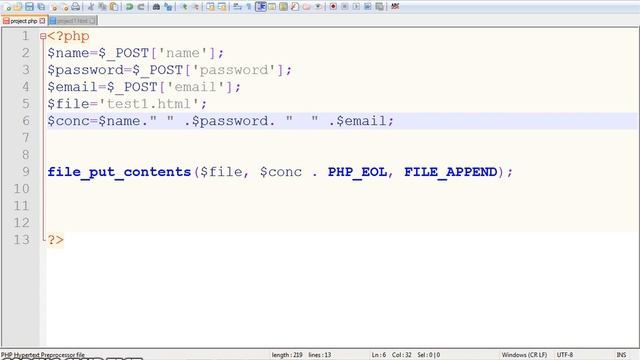Click on the 'email' string in line 4
This screenshot has width=640, height=360.
click(196, 87)
